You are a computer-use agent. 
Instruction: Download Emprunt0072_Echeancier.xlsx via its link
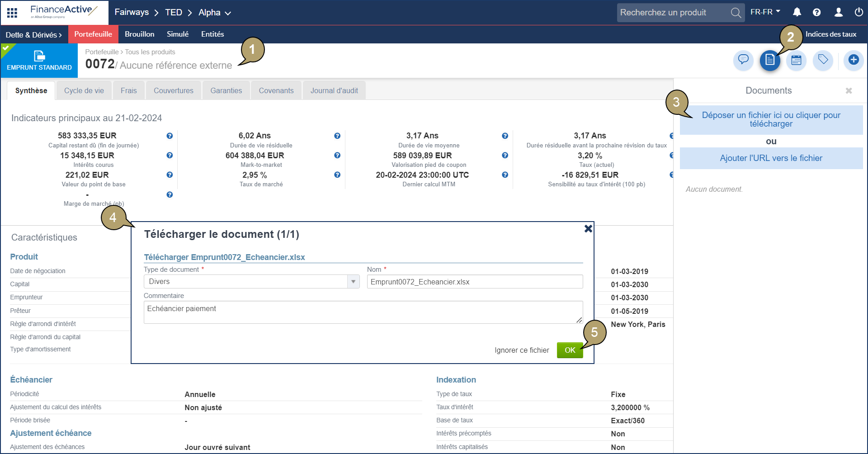click(224, 257)
